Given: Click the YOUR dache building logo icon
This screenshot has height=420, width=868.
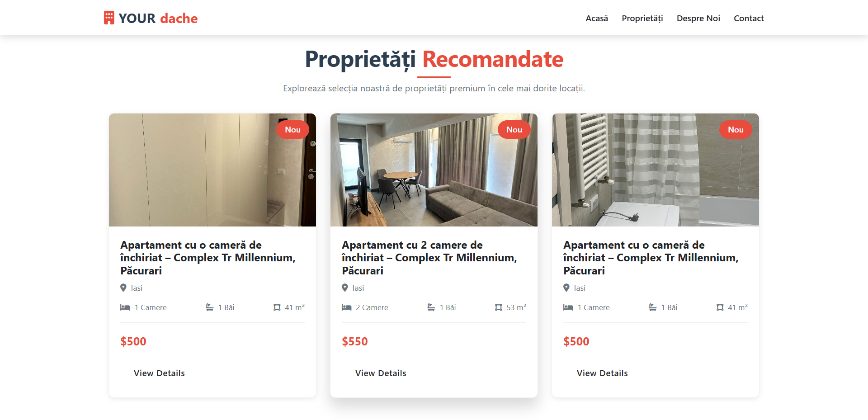Looking at the screenshot, I should point(109,18).
